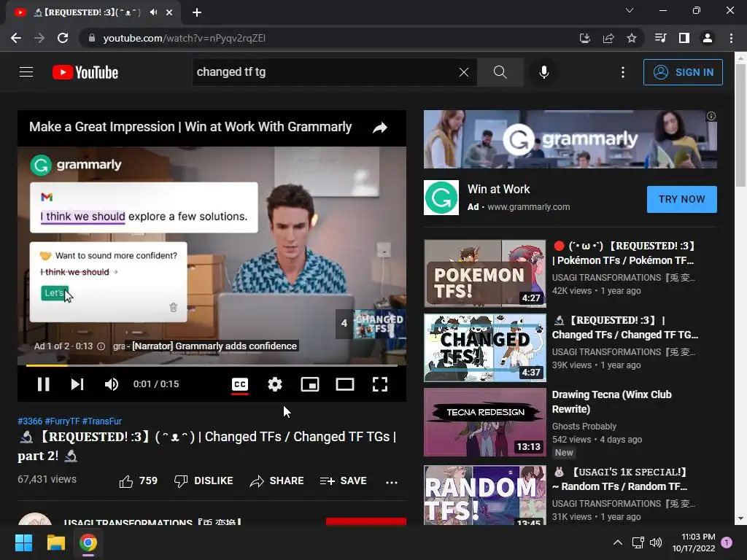The width and height of the screenshot is (747, 560).
Task: Open the #3366 hashtag link
Action: pos(29,421)
